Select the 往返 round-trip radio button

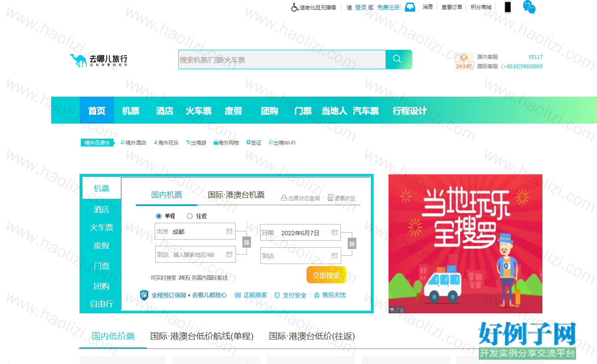click(190, 216)
